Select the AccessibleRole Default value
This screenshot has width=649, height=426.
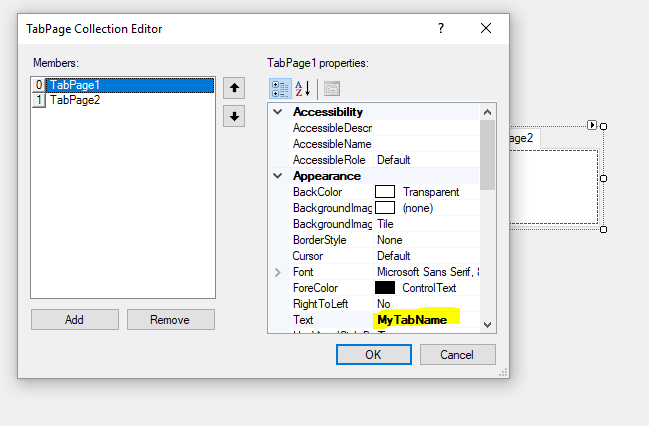[x=394, y=160]
